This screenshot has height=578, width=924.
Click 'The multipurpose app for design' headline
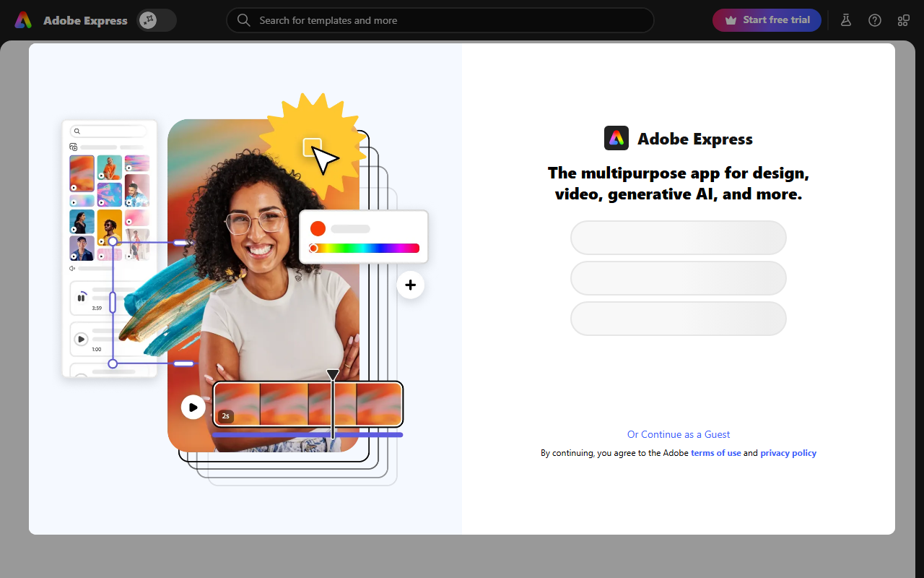tap(679, 184)
